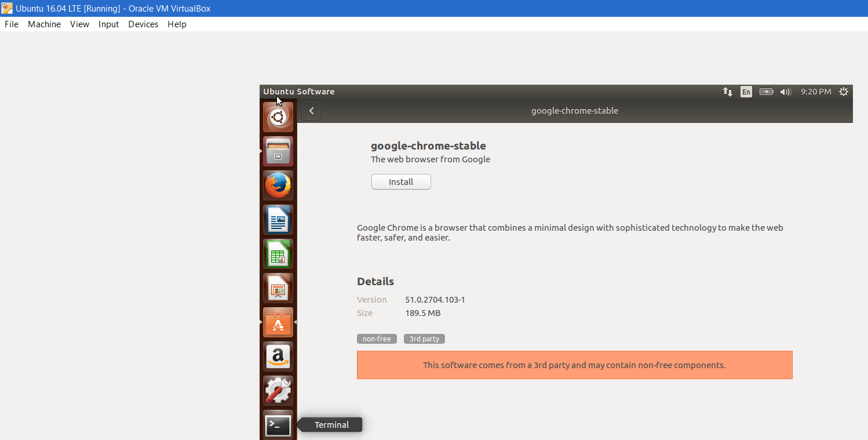Select the Ubuntu Software launcher icon
This screenshot has height=440, width=868.
(278, 322)
